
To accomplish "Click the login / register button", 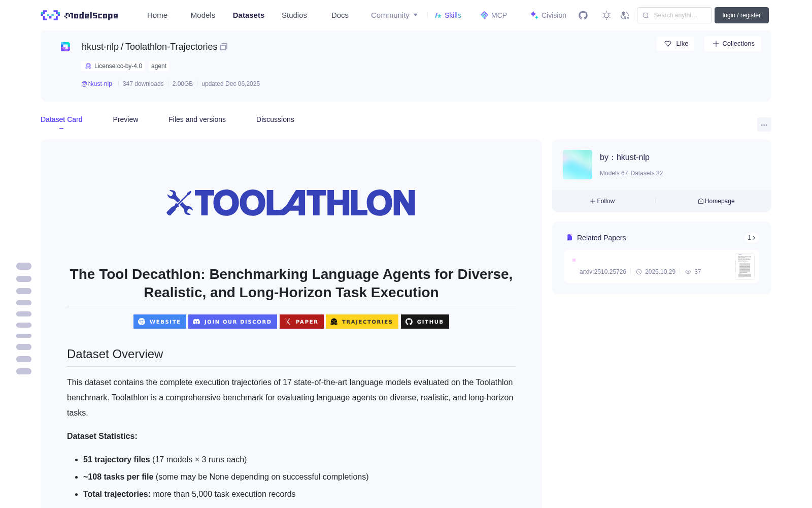I will (741, 15).
